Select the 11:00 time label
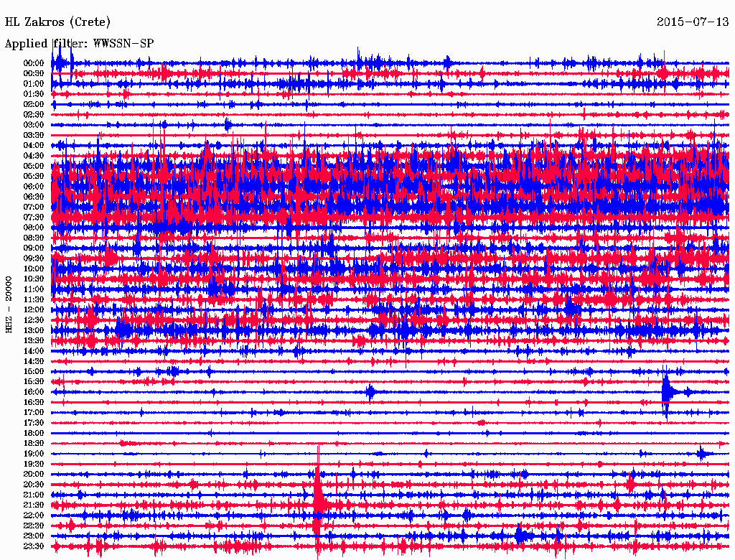 tap(34, 289)
